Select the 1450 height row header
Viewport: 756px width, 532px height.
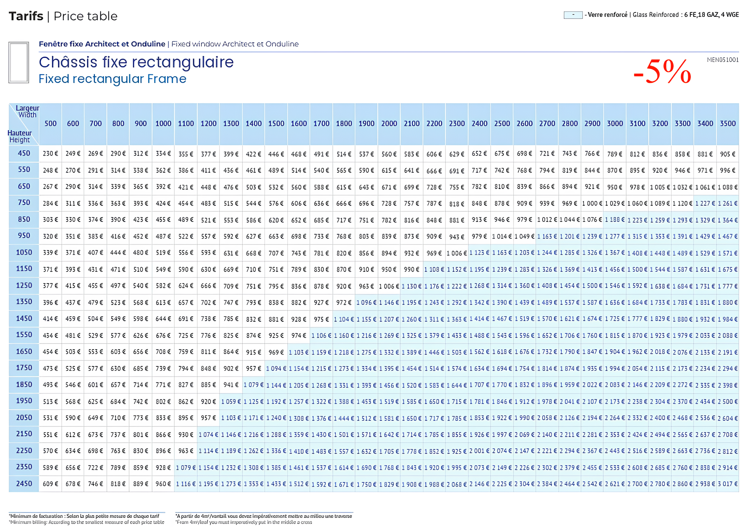pos(24,319)
